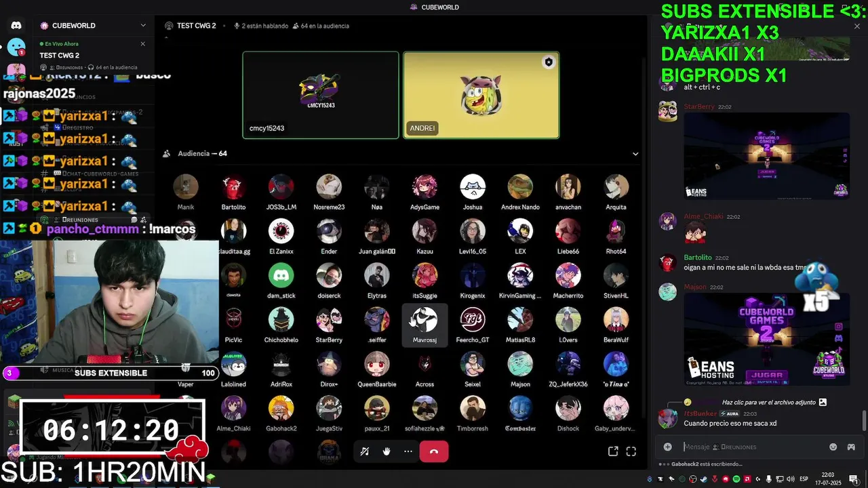Enter fullscreen stage view
The width and height of the screenshot is (868, 488).
[x=631, y=451]
